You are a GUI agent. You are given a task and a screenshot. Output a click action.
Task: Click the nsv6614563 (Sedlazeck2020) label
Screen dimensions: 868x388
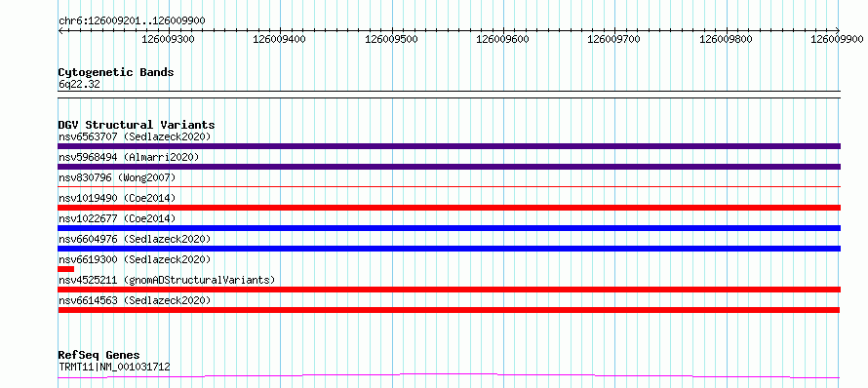click(135, 300)
